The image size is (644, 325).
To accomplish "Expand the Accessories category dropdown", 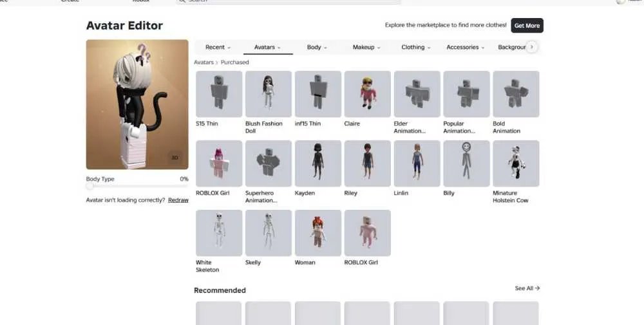I will [466, 47].
